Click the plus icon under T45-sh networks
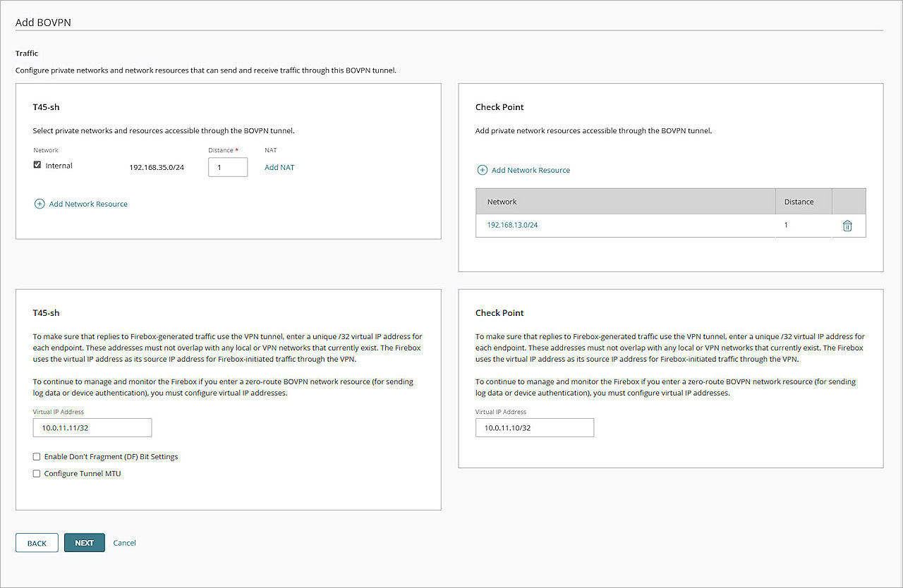Viewport: 903px width, 588px height. pos(40,204)
